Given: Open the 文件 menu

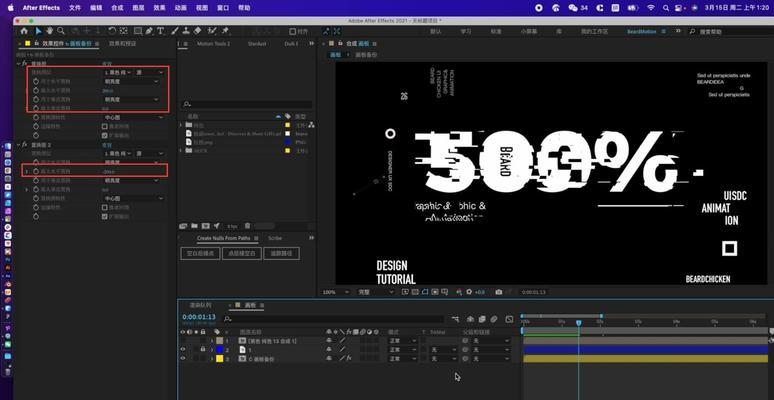Looking at the screenshot, I should click(x=75, y=8).
